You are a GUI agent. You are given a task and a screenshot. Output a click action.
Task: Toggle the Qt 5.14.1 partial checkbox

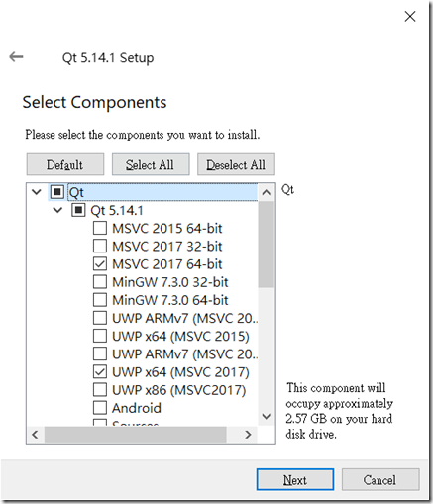tap(78, 210)
